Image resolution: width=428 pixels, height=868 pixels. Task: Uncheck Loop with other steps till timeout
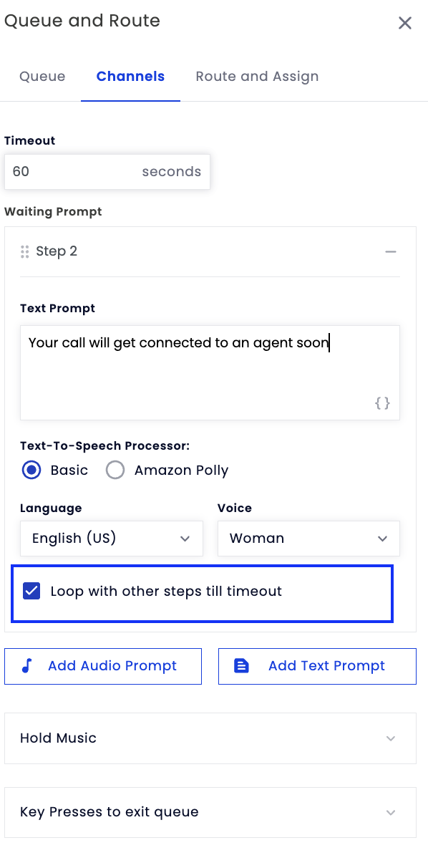coord(31,592)
